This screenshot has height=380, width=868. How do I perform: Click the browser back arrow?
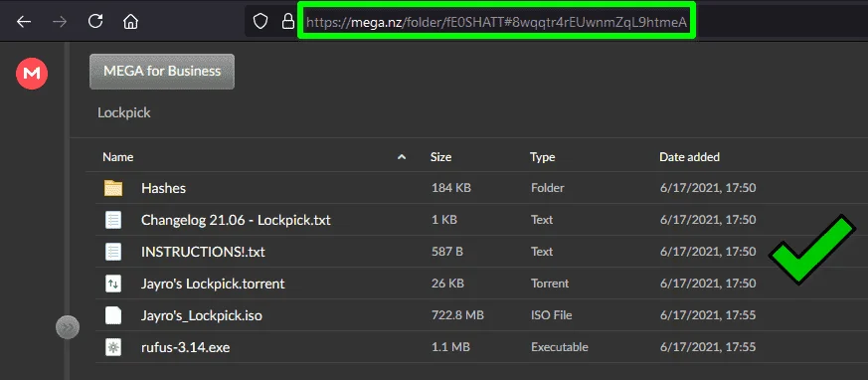(24, 22)
